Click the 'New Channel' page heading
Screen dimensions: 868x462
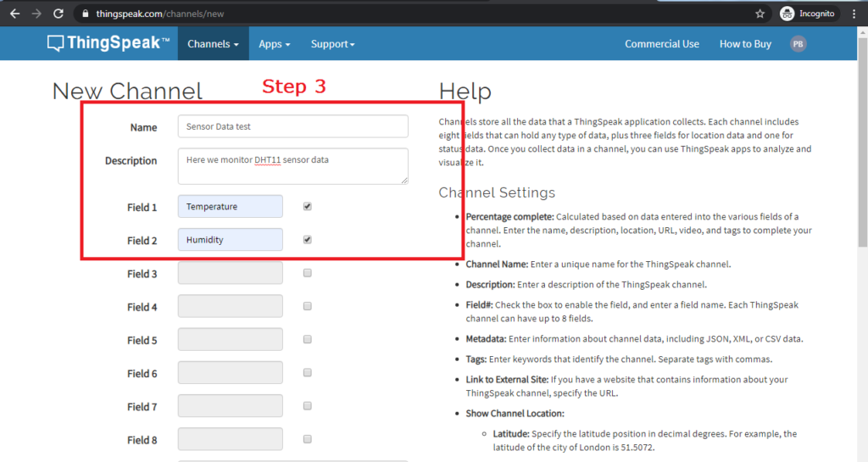127,92
